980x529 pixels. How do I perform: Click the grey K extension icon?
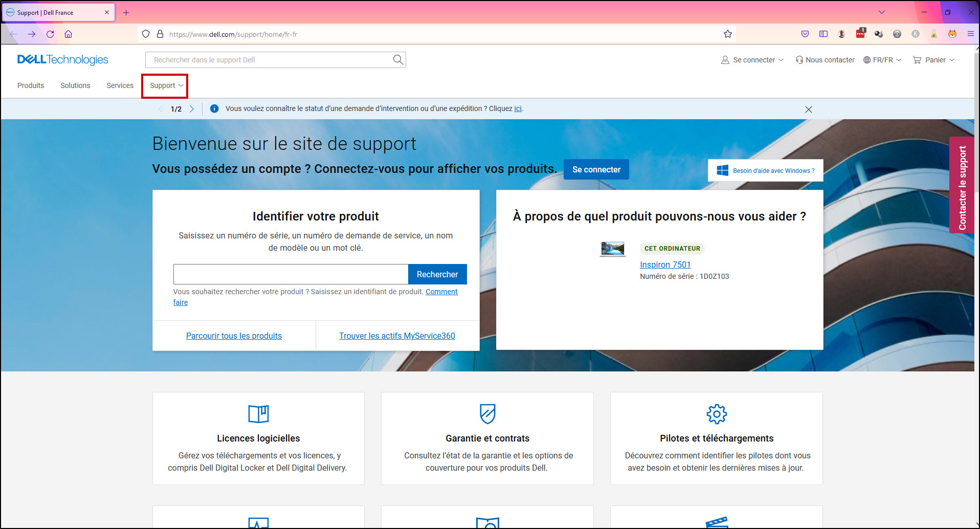tap(916, 34)
